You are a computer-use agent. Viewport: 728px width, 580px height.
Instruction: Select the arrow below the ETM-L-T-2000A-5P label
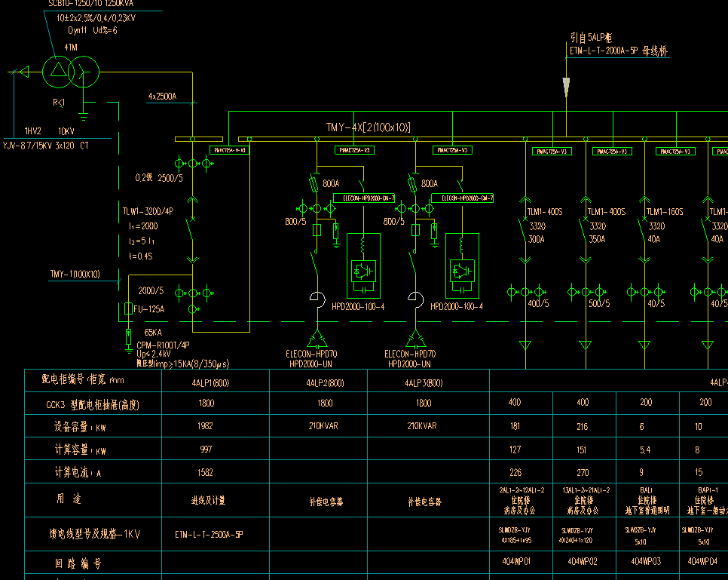click(x=565, y=85)
